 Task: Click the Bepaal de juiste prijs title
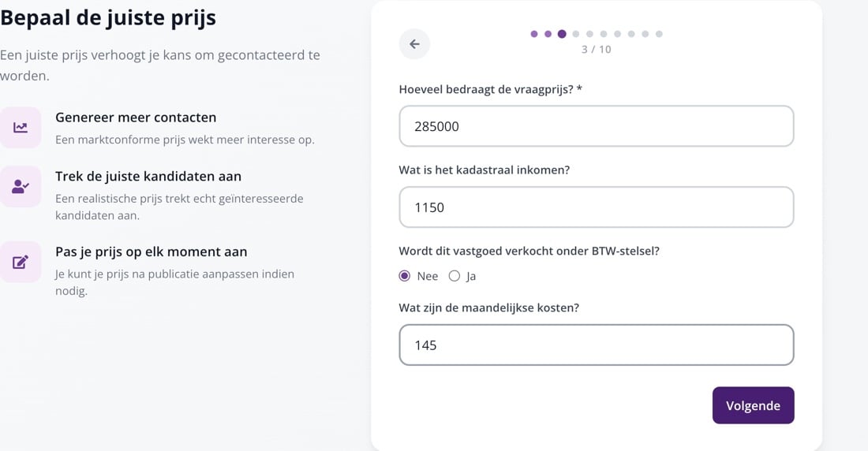(108, 17)
